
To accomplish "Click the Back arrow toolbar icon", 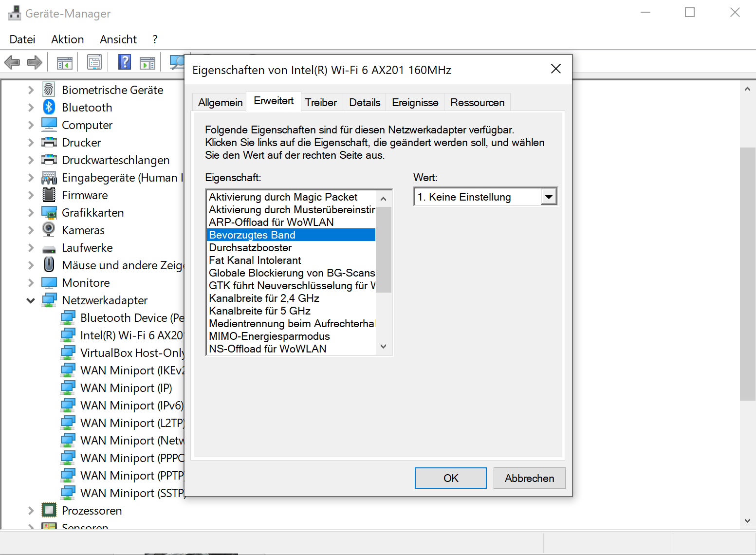I will tap(12, 62).
